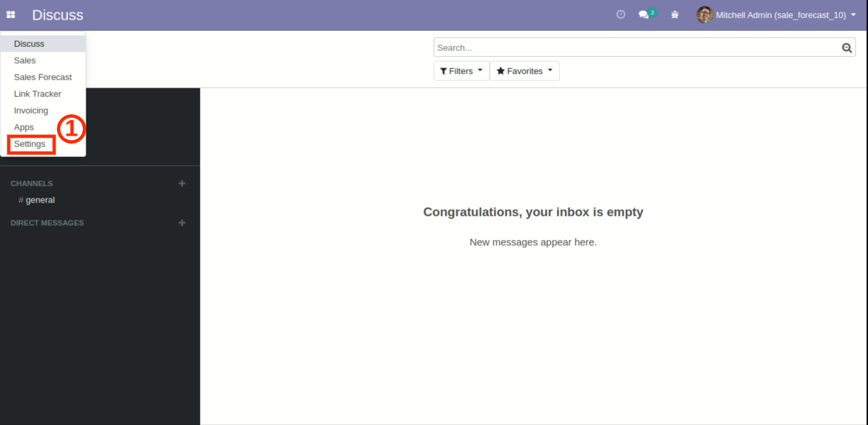
Task: Click the search magnifier icon
Action: click(847, 47)
